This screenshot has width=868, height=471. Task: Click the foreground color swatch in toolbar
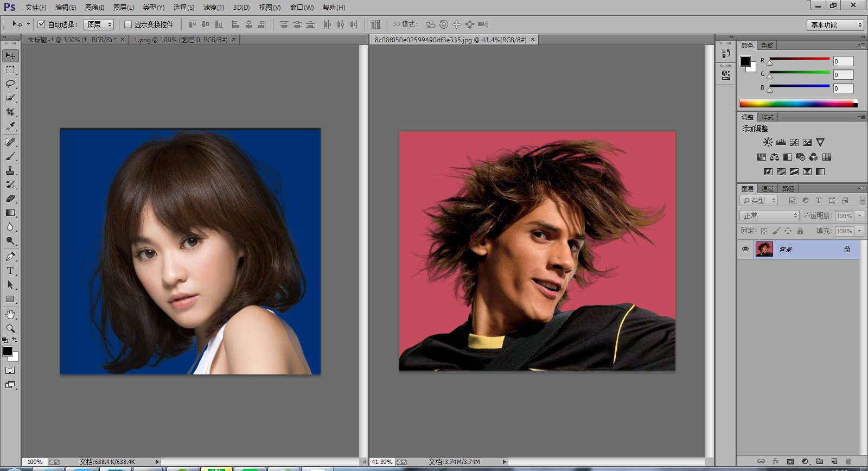[x=8, y=351]
